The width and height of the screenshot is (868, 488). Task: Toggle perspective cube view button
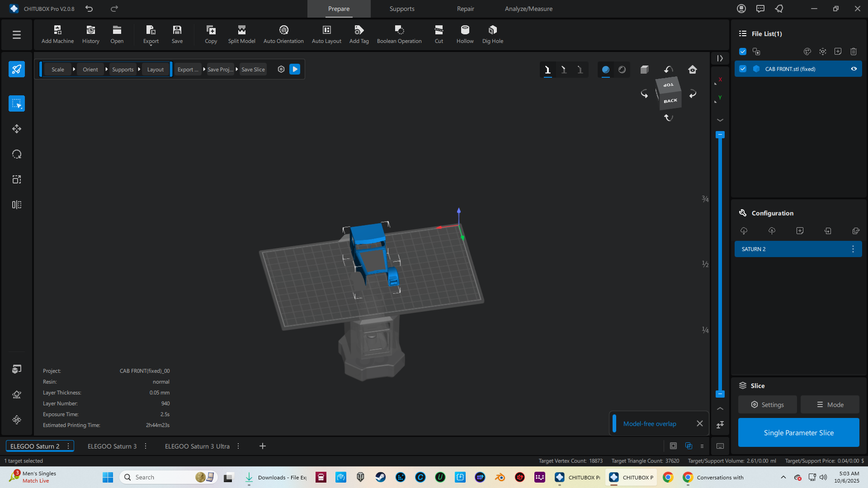(x=644, y=70)
